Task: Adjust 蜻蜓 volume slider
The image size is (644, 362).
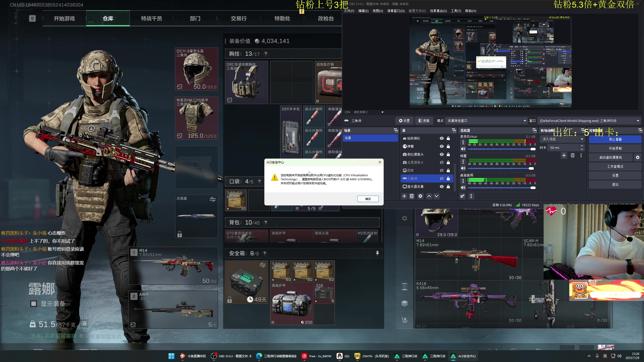Action: [502, 168]
